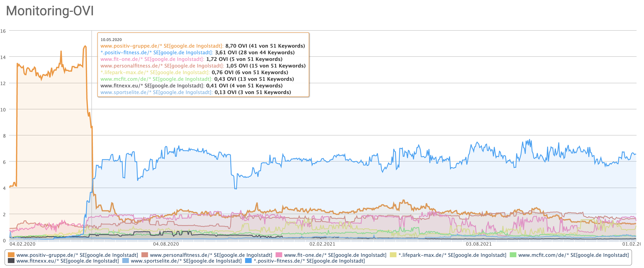Click blue swatch for positiv-fitness.de legend
Viewport: 644px width, 268px height.
click(248, 261)
